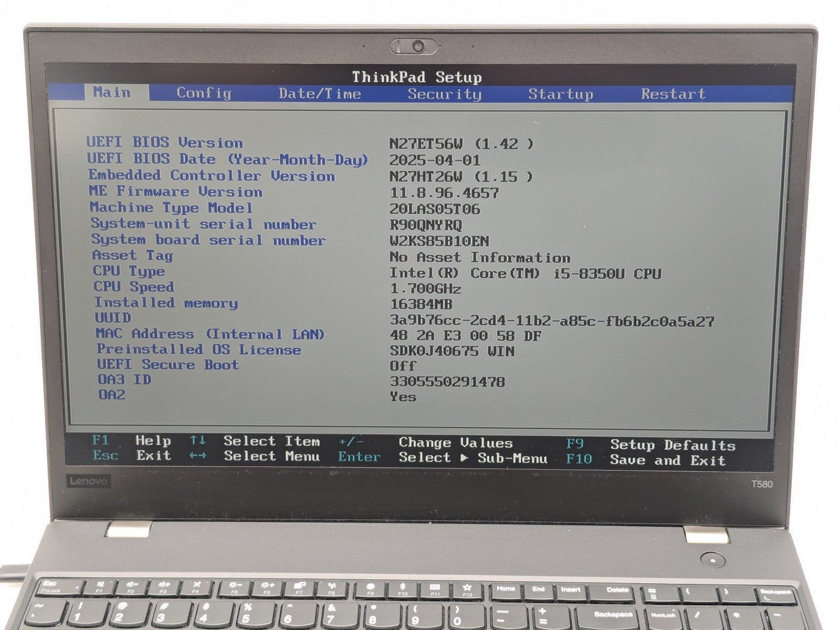Click the UEFI BIOS Version label

[x=165, y=143]
